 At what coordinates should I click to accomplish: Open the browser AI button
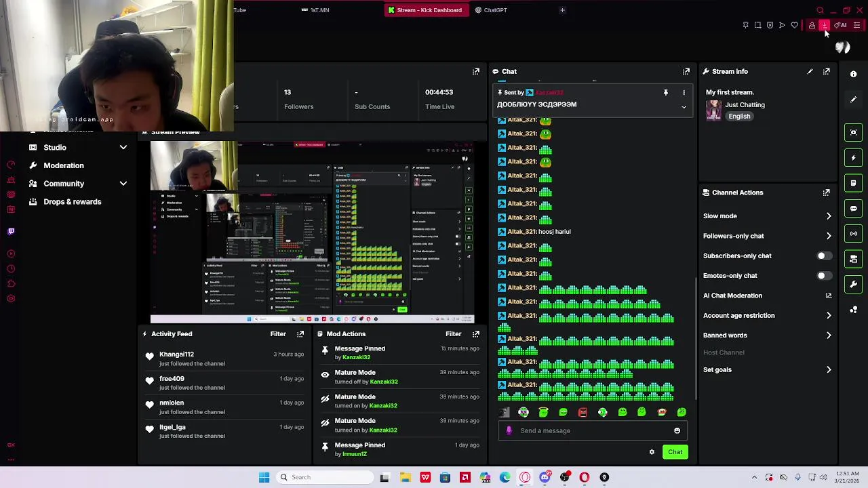click(x=841, y=25)
